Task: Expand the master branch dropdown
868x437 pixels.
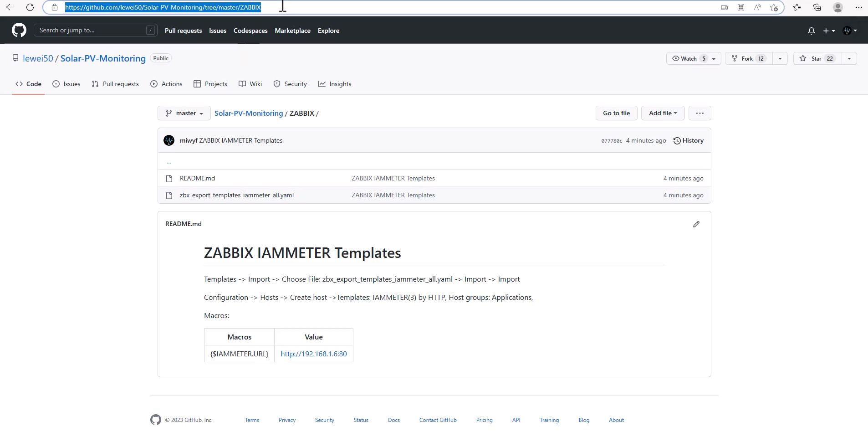Action: click(184, 113)
